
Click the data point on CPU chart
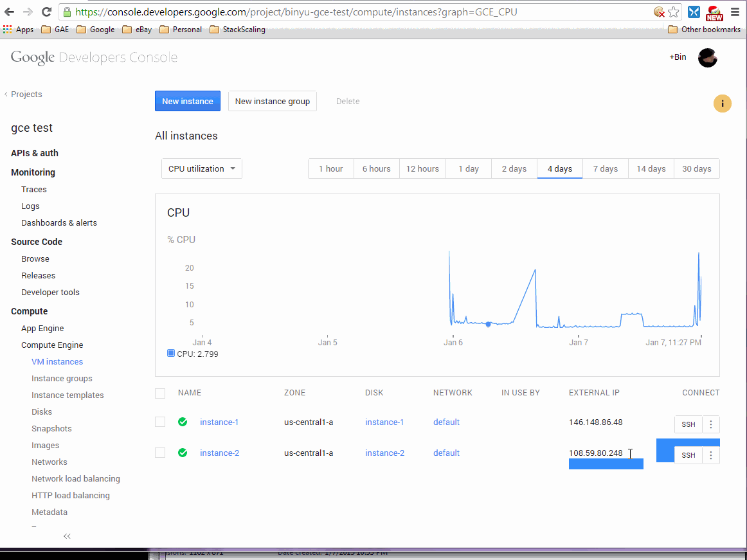coord(488,324)
